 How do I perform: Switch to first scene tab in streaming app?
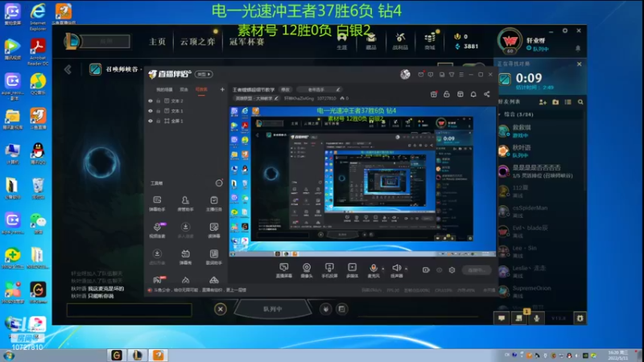click(164, 89)
